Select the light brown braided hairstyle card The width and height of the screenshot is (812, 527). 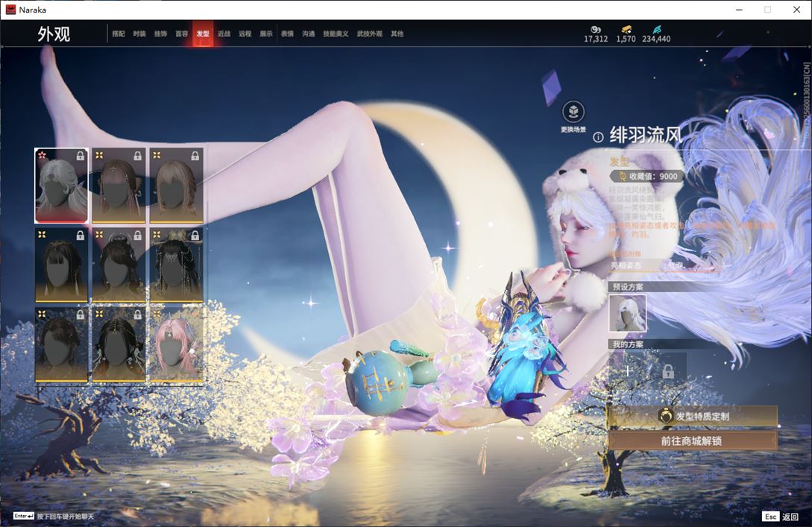pos(176,186)
